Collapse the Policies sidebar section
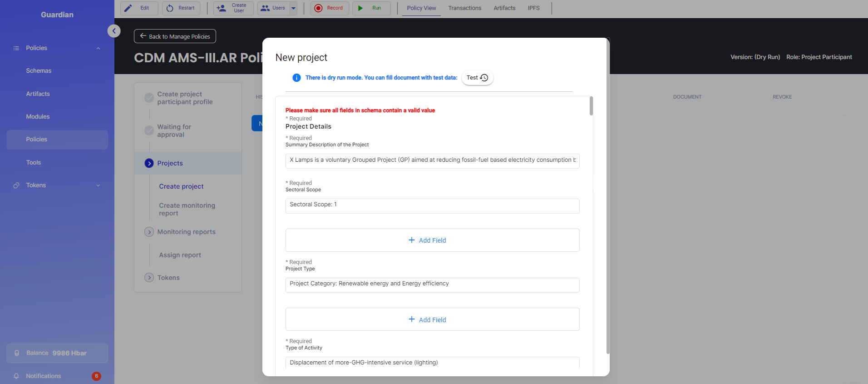Image resolution: width=868 pixels, height=384 pixels. click(98, 48)
